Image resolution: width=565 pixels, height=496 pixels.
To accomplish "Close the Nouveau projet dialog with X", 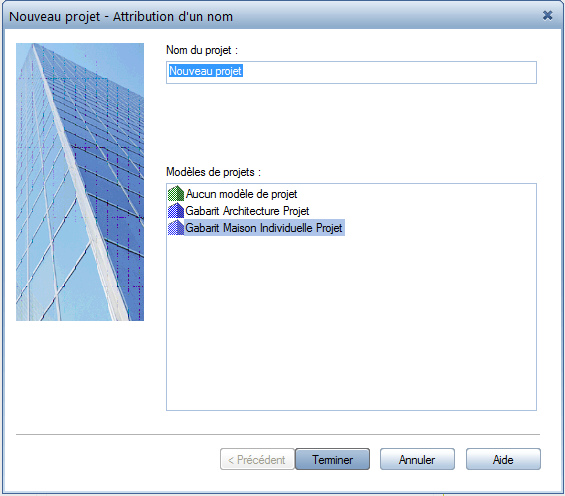I will click(x=547, y=15).
